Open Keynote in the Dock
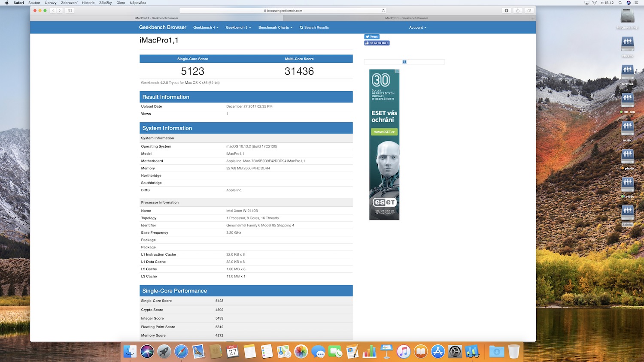 pyautogui.click(x=386, y=352)
